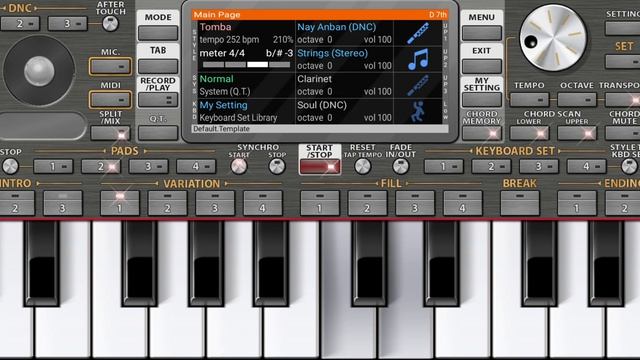Click the EXIT button
Image resolution: width=640 pixels, height=360 pixels.
click(x=482, y=66)
